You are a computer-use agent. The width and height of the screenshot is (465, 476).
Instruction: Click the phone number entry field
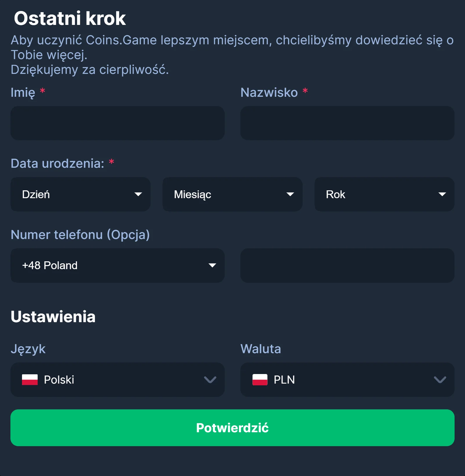click(347, 265)
